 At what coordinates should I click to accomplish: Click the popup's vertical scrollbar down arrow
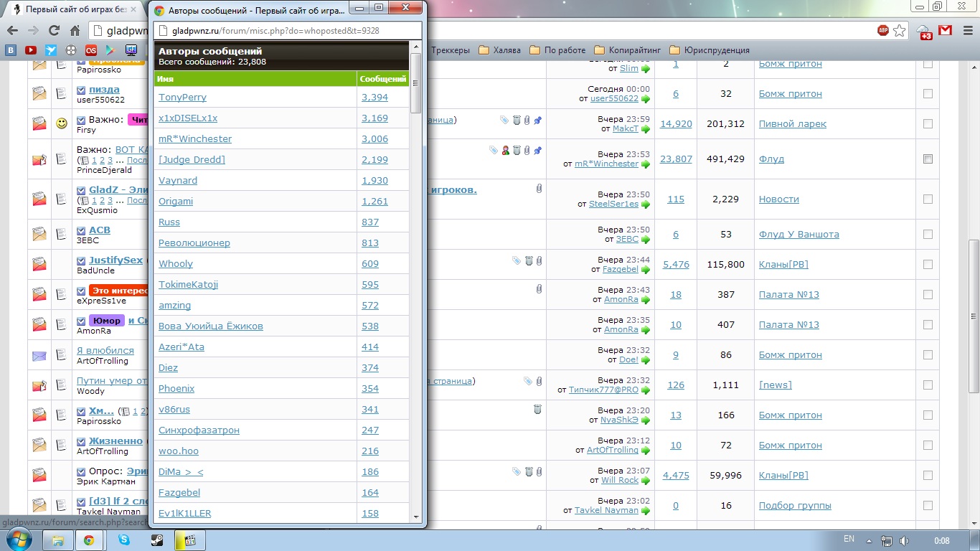click(x=415, y=517)
